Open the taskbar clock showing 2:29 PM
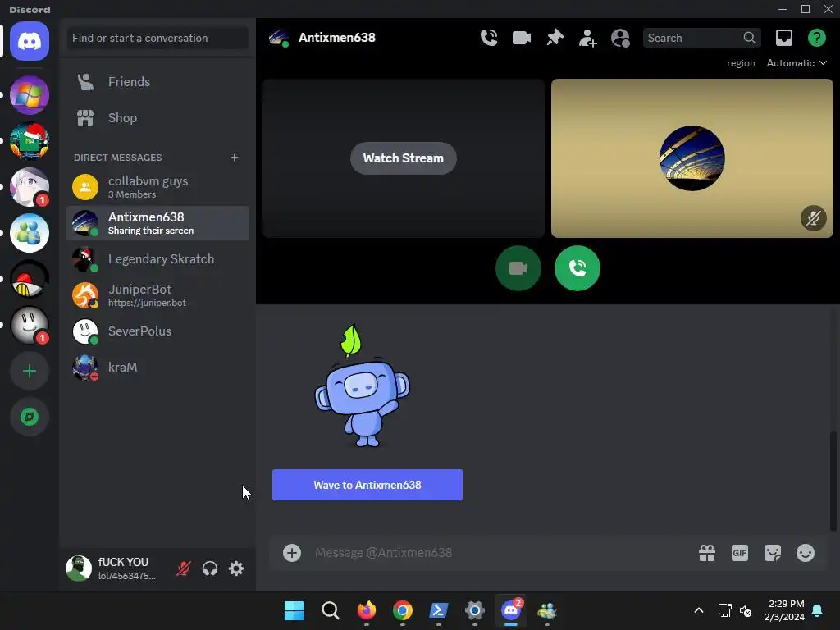Screen dimensions: 840x630 785,610
